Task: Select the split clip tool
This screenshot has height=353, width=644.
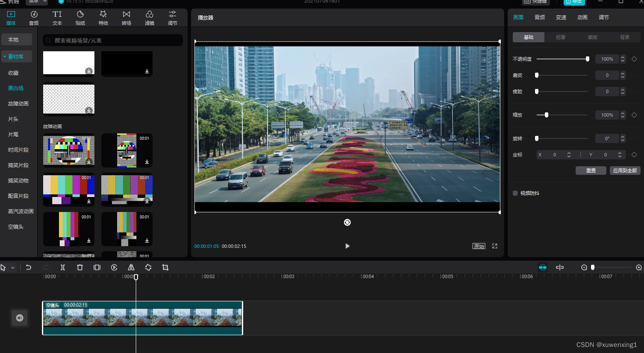Action: pyautogui.click(x=63, y=268)
